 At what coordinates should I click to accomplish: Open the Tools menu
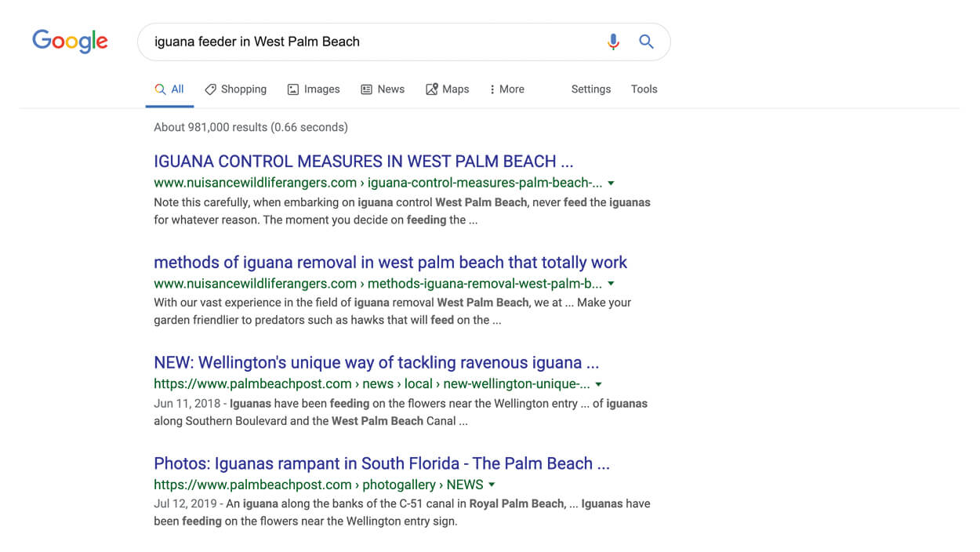[x=644, y=89]
